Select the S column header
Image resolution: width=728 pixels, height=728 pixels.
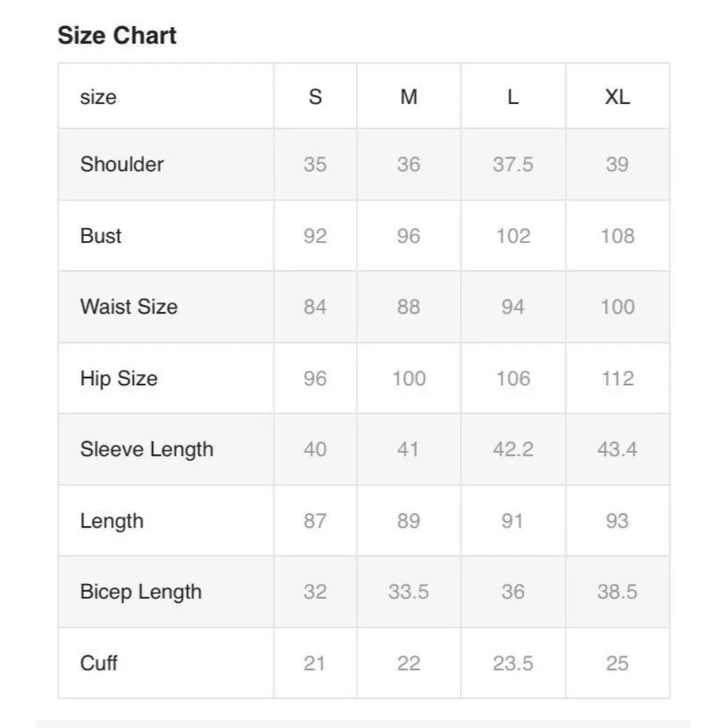[x=315, y=97]
